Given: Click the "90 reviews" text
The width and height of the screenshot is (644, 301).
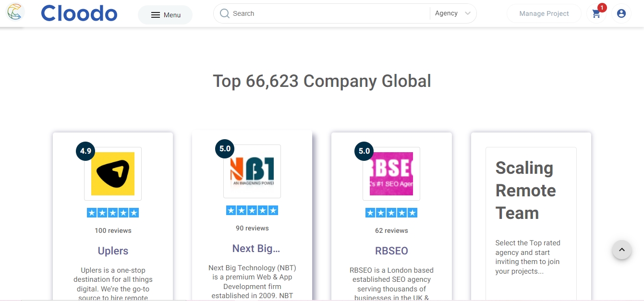Looking at the screenshot, I should click(x=252, y=228).
